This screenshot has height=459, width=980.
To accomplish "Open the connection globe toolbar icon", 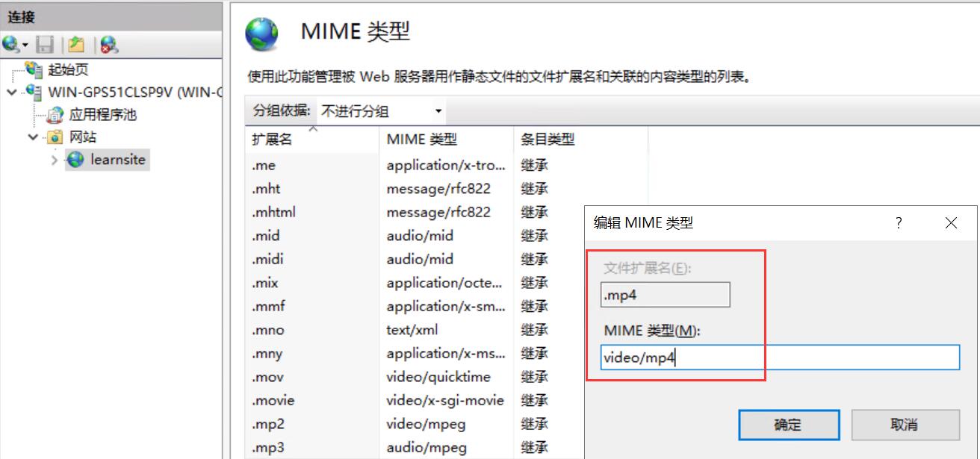I will 11,45.
